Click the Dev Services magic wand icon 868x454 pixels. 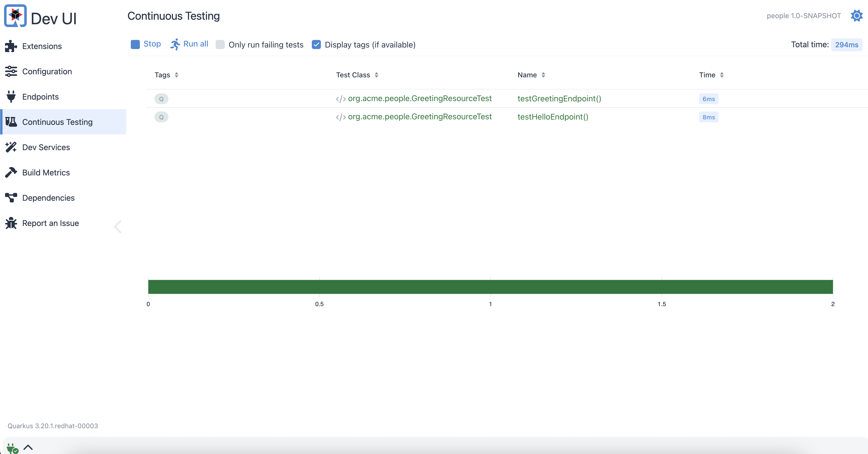pyautogui.click(x=11, y=147)
